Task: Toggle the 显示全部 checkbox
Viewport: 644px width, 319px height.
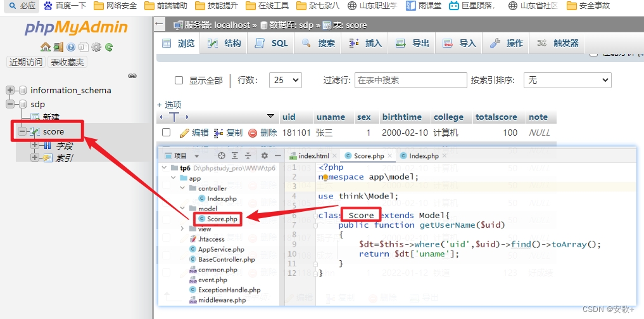Action: pyautogui.click(x=179, y=81)
